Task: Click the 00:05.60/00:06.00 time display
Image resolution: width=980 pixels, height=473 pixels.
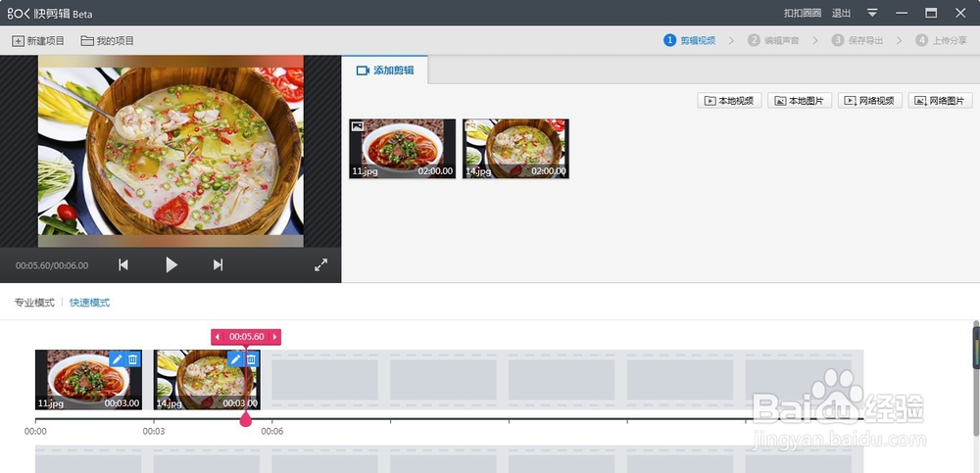Action: pyautogui.click(x=52, y=265)
